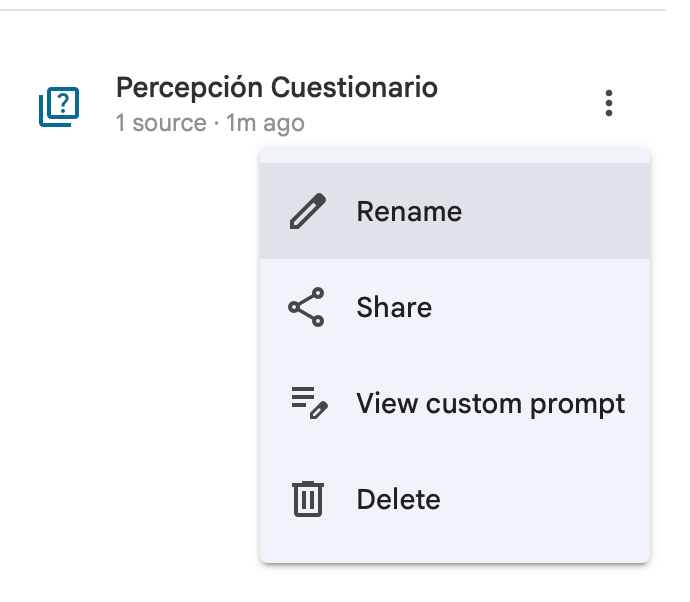Screen dimensions: 690x602
Task: Click the trash can icon
Action: [308, 499]
